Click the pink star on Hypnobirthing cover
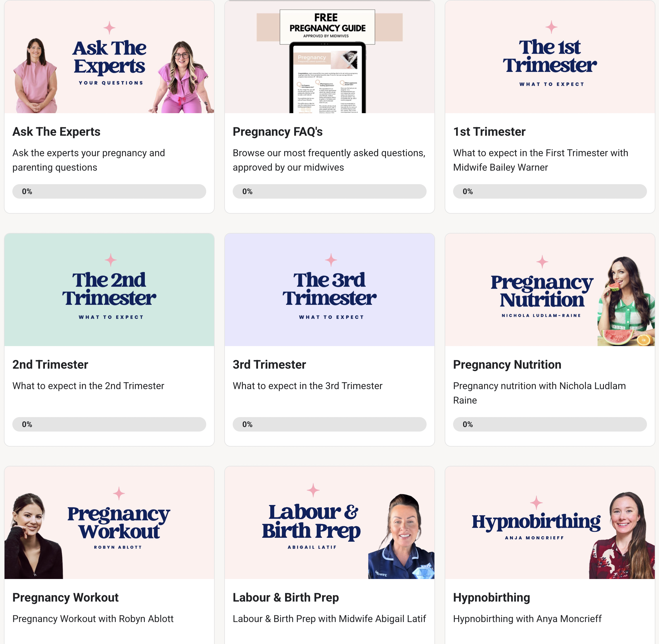This screenshot has height=644, width=659. (536, 503)
